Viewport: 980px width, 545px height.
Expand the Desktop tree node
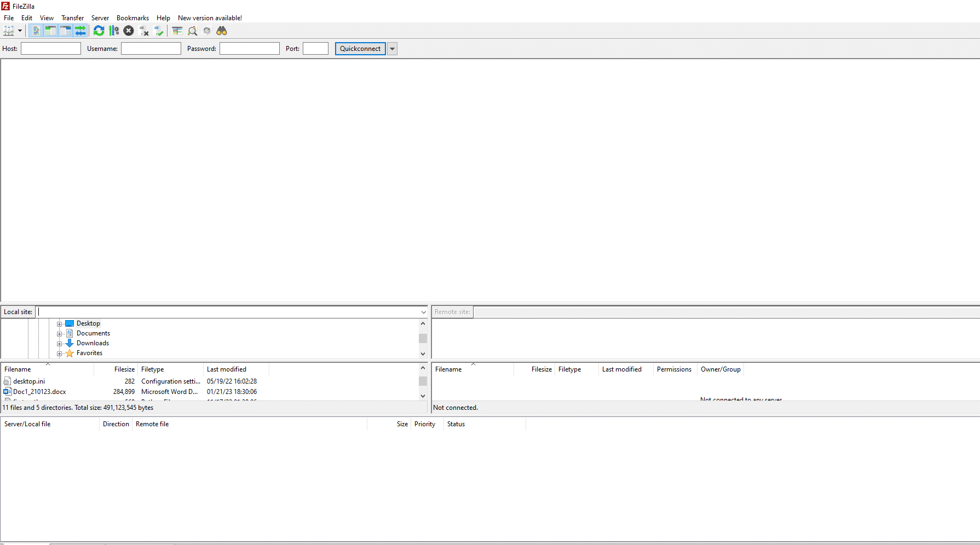tap(59, 324)
